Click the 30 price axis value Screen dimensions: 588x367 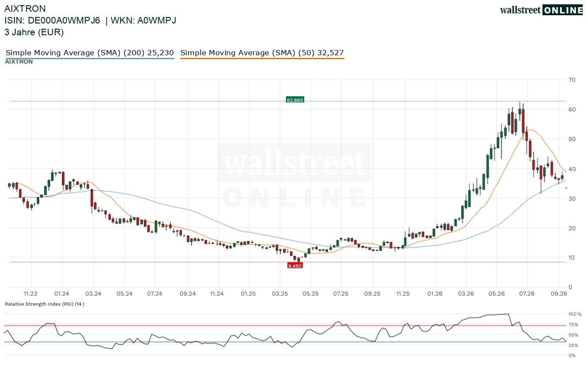pyautogui.click(x=572, y=199)
